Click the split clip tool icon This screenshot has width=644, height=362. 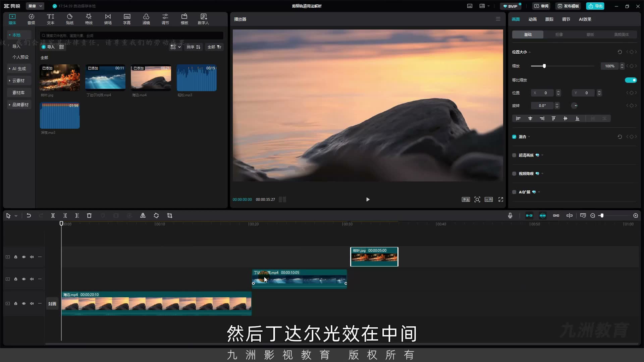tap(53, 216)
